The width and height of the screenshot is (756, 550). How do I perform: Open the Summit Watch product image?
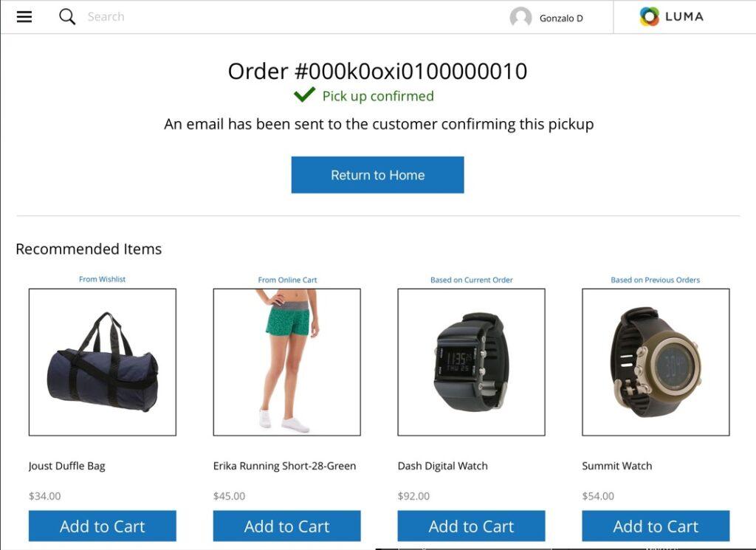(x=656, y=362)
